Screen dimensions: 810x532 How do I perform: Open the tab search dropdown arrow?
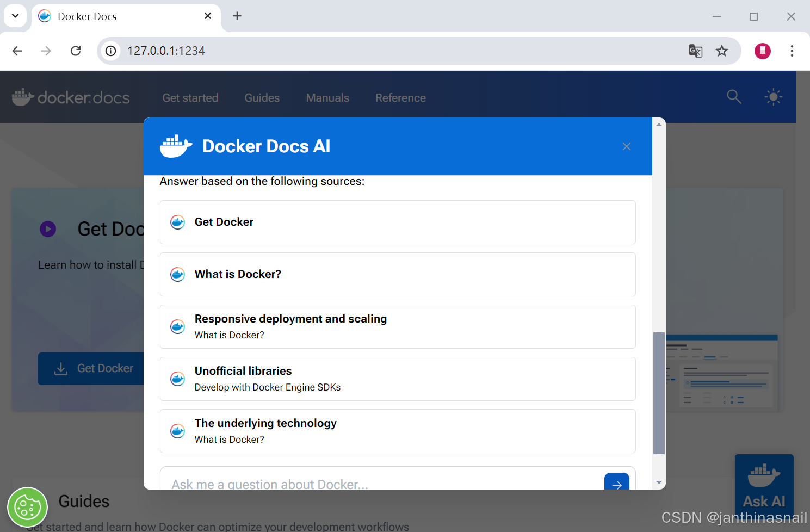[x=15, y=16]
